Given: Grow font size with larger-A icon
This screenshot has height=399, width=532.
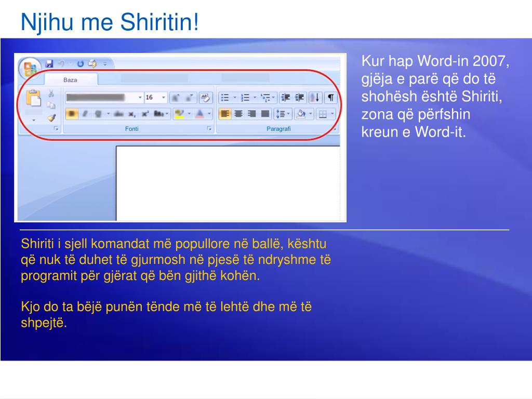Looking at the screenshot, I should click(x=176, y=98).
